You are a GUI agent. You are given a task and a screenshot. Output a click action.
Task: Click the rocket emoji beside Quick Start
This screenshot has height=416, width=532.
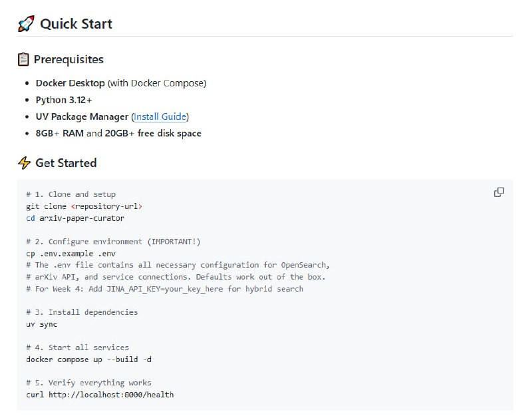point(26,24)
